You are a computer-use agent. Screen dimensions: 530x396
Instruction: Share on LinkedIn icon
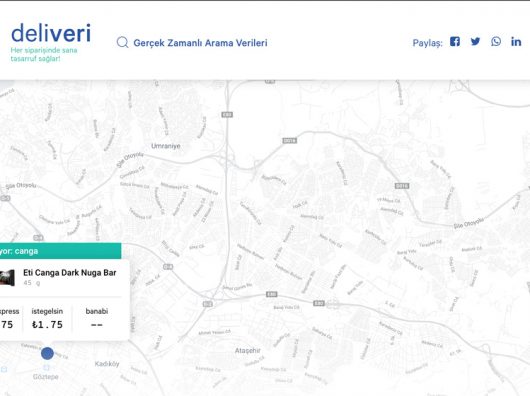[516, 42]
